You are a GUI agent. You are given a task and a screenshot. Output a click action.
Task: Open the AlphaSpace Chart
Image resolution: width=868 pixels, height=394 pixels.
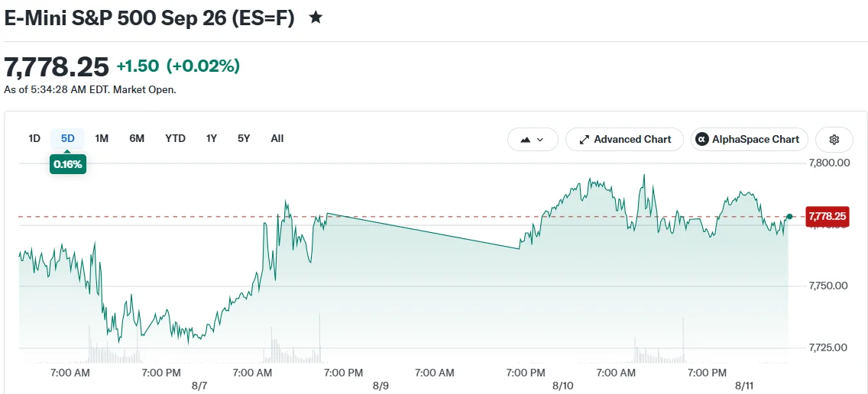pyautogui.click(x=749, y=140)
